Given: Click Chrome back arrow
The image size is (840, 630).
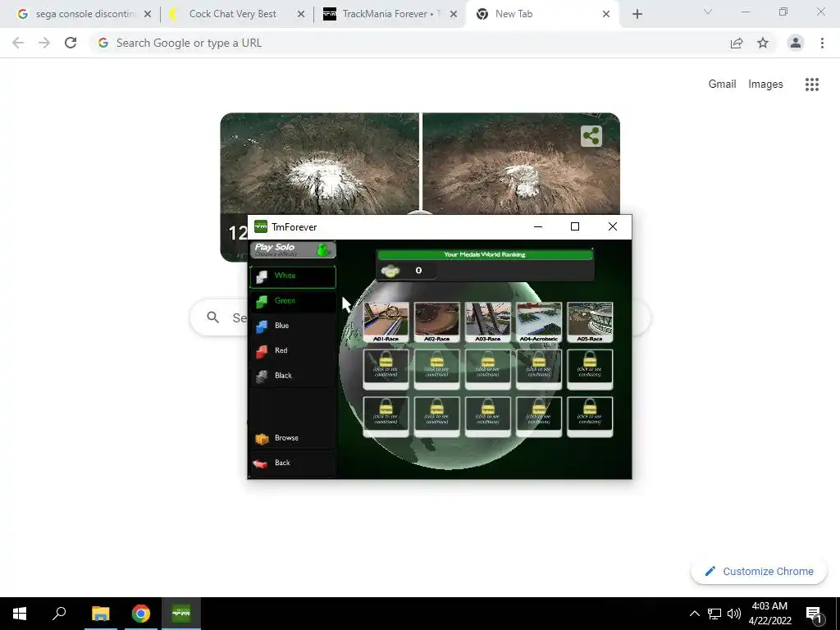Looking at the screenshot, I should point(18,43).
